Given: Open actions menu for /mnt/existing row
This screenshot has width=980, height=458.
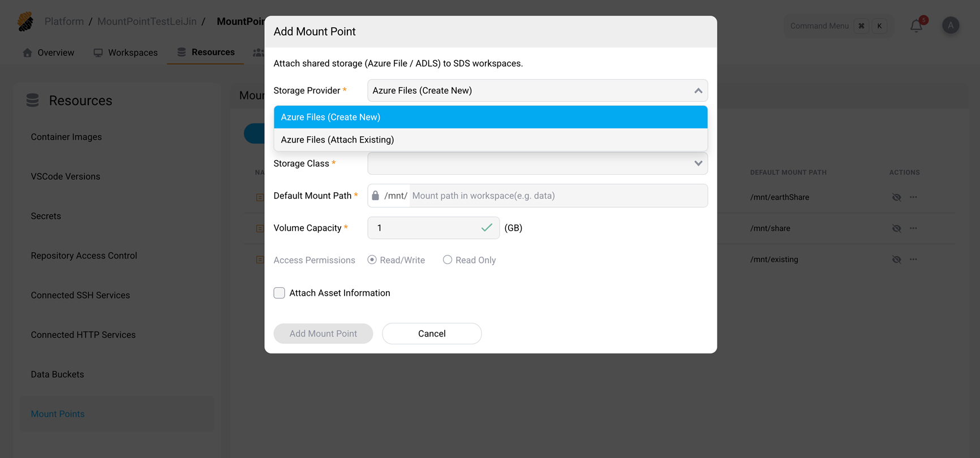Looking at the screenshot, I should coord(913,260).
